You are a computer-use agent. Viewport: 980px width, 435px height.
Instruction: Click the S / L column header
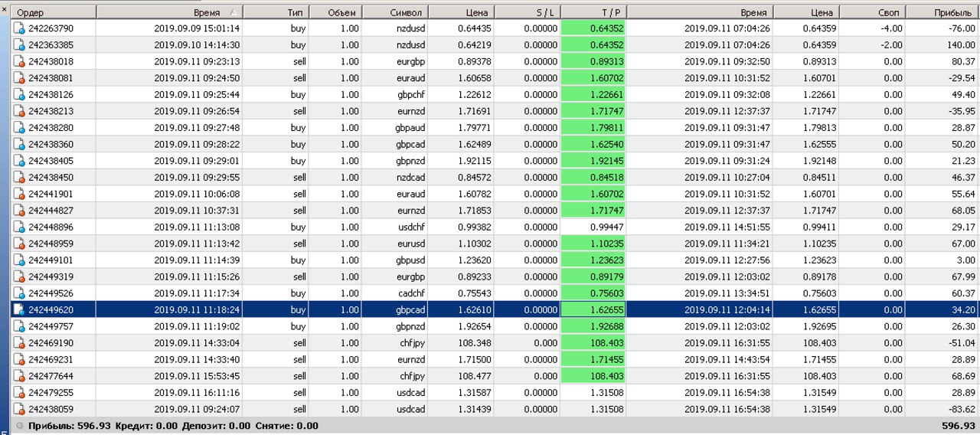528,13
